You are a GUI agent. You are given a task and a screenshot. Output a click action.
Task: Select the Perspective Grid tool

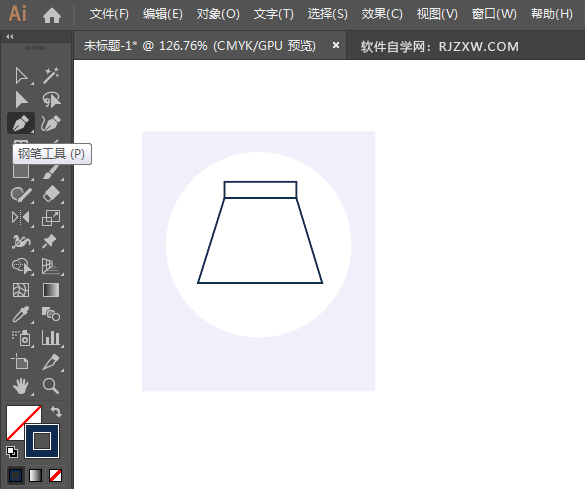(x=51, y=266)
